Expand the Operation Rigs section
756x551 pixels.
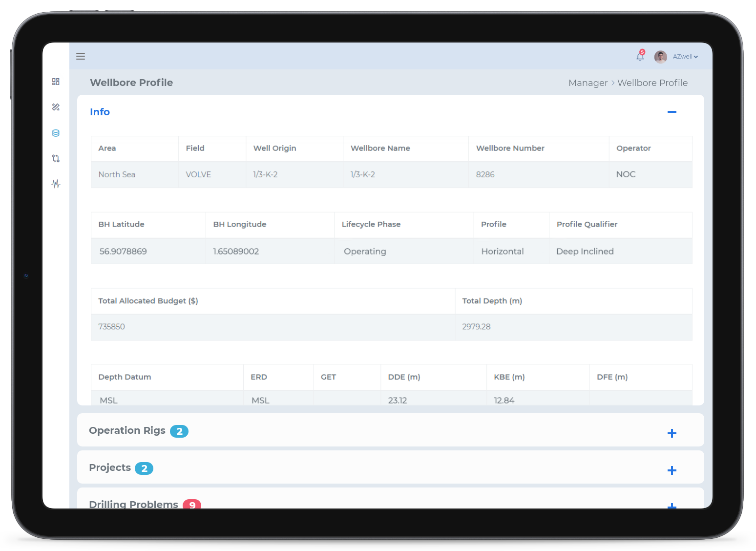click(672, 433)
